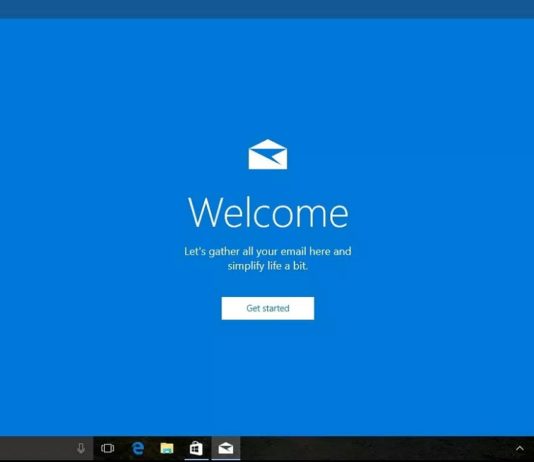Launch Microsoft Edge from the taskbar
Image resolution: width=534 pixels, height=462 pixels.
click(x=138, y=448)
